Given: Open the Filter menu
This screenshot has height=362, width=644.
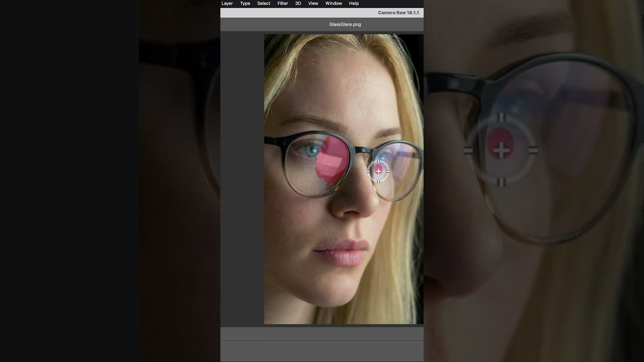Looking at the screenshot, I should [283, 4].
